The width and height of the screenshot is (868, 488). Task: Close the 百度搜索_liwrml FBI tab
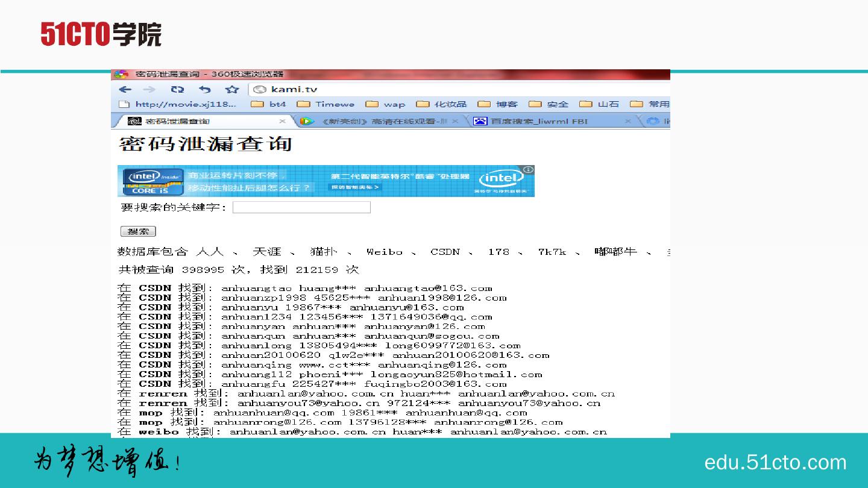627,121
